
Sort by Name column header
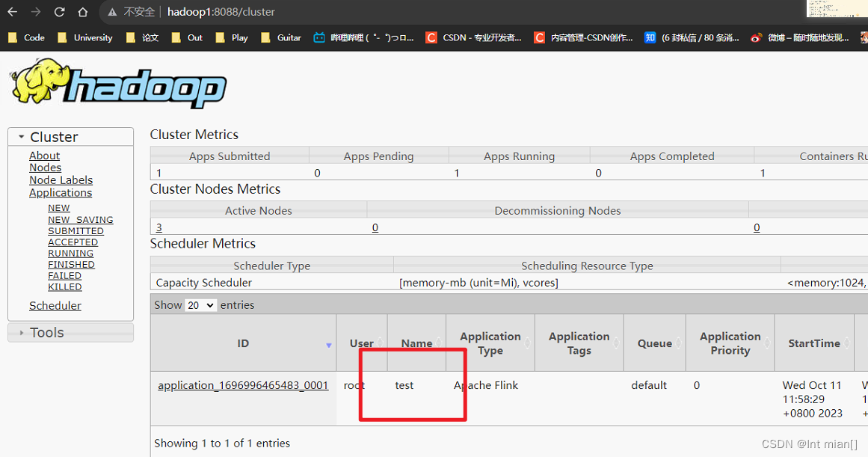click(416, 343)
